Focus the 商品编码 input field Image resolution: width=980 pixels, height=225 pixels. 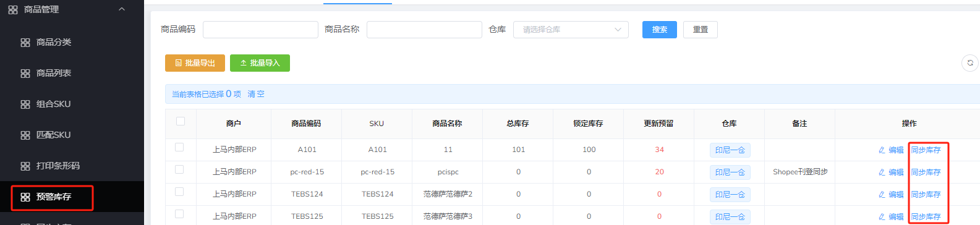click(x=260, y=30)
